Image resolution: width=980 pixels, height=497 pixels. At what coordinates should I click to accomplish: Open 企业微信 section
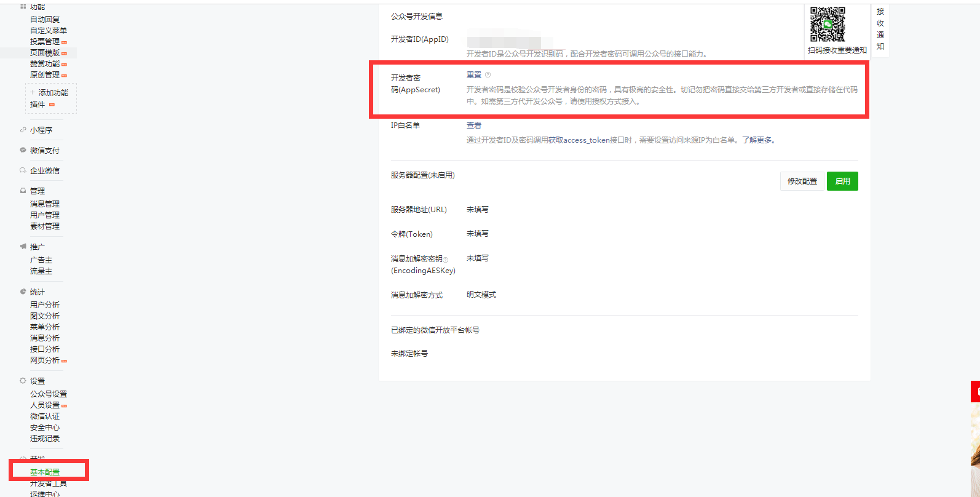(x=45, y=171)
